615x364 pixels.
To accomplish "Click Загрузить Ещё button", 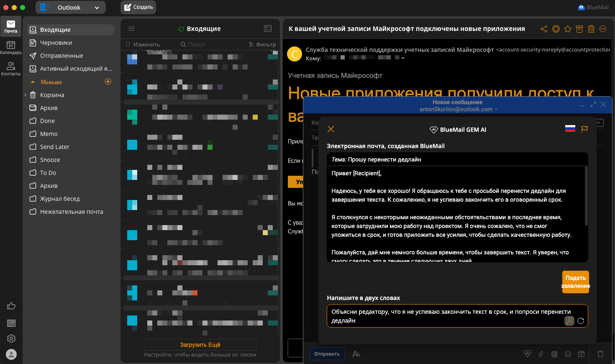I will point(200,345).
